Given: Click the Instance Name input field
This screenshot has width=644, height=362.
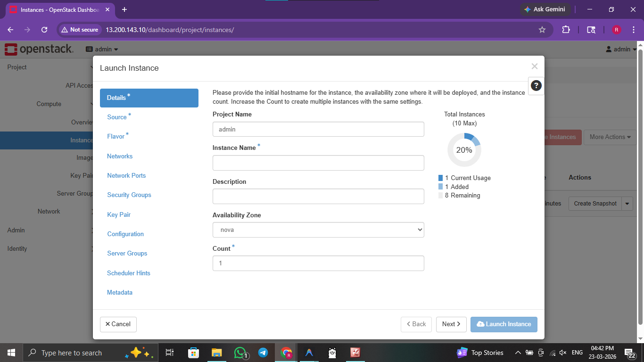Looking at the screenshot, I should (x=318, y=163).
